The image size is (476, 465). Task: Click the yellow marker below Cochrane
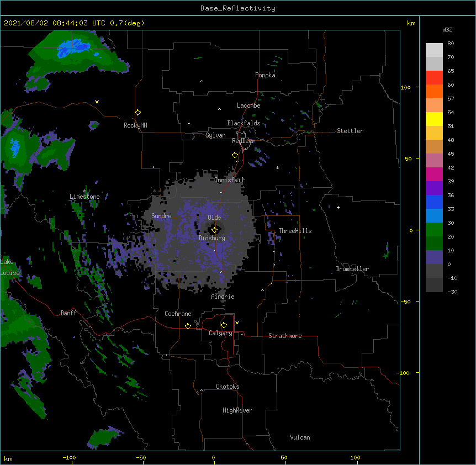click(x=188, y=326)
